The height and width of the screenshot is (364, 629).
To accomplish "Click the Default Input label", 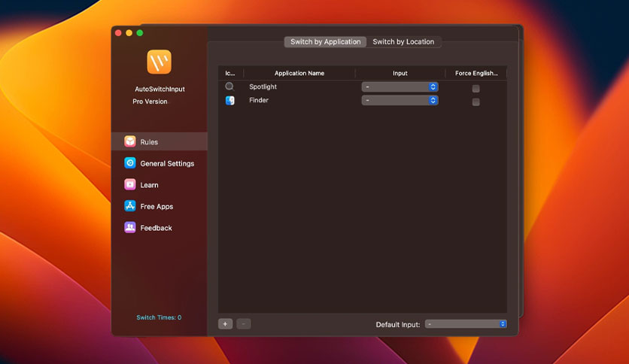I will (x=398, y=324).
